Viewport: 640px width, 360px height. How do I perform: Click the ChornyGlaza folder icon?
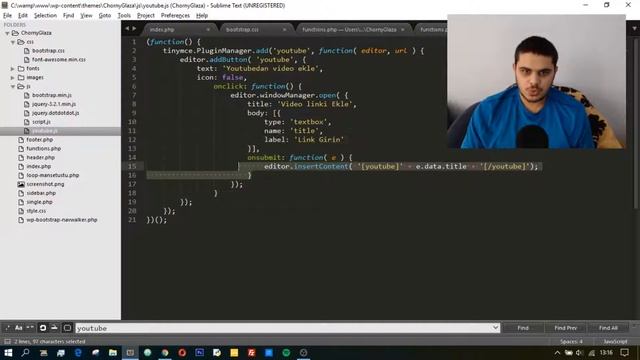click(x=15, y=33)
